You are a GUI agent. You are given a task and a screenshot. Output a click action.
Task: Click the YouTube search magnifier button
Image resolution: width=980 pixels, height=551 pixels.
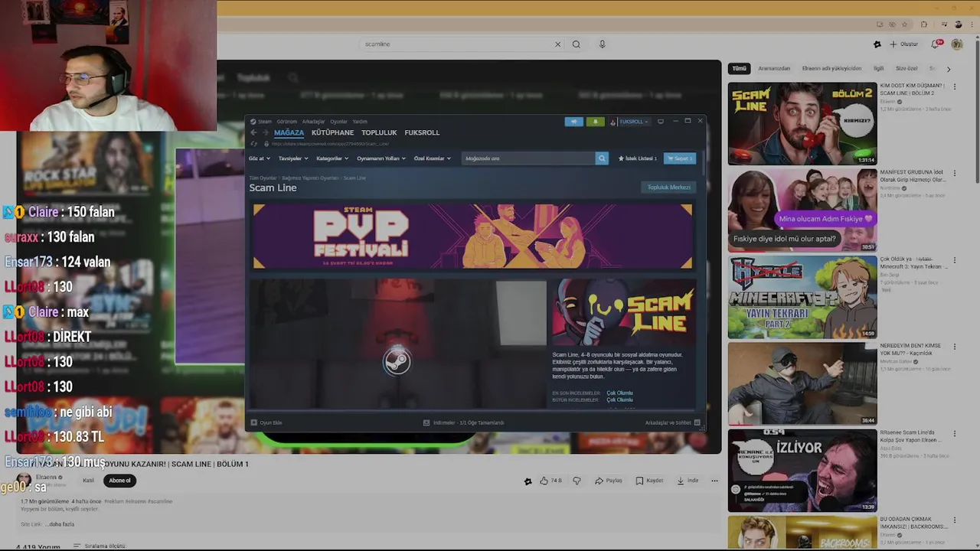577,44
